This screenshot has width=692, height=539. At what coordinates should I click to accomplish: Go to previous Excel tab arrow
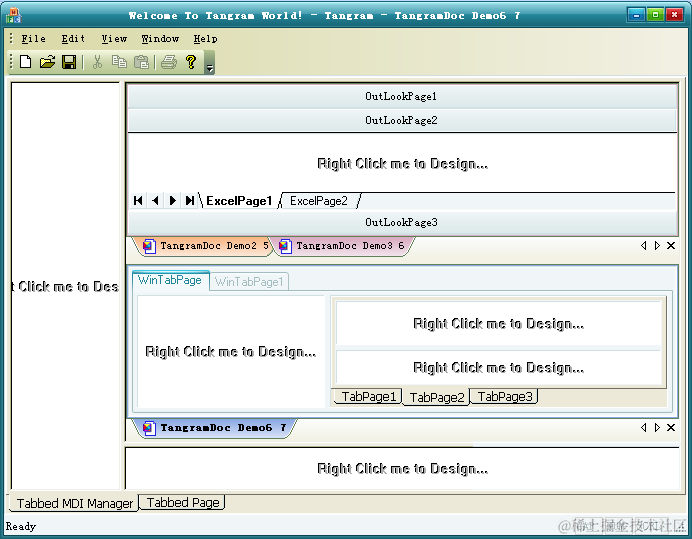(155, 200)
